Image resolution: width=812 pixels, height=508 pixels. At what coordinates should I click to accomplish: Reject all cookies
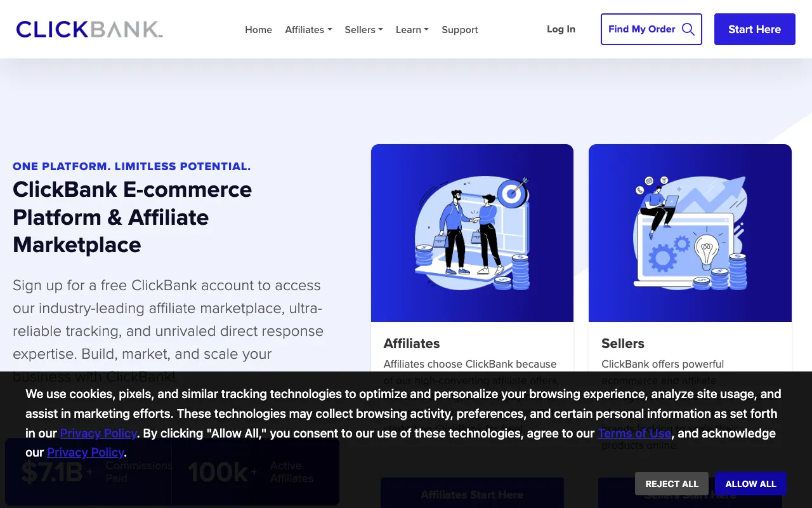tap(671, 483)
